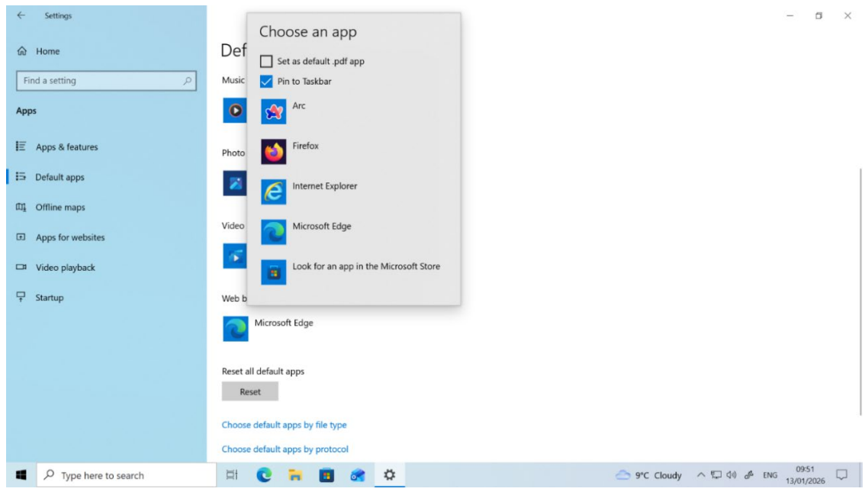
Task: Click the pen/link tray icon
Action: 749,475
